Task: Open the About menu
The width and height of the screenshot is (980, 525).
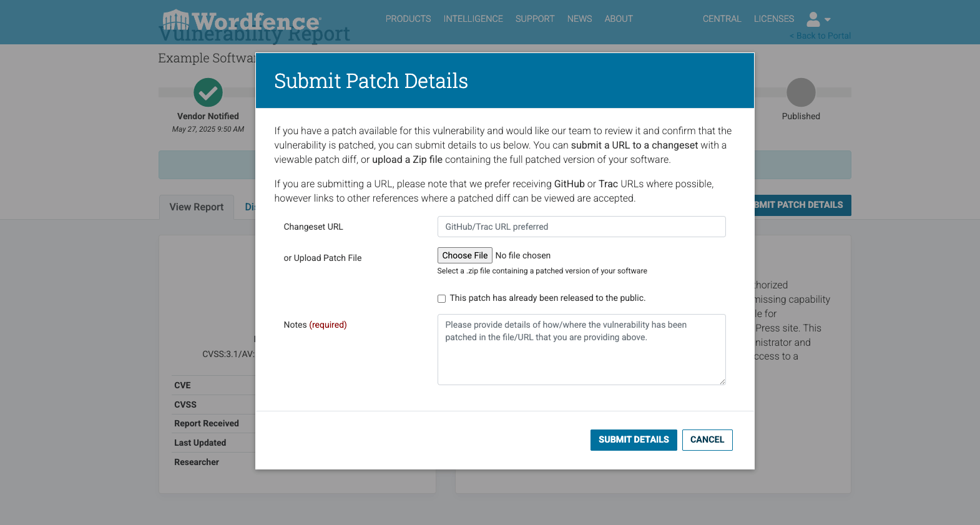Action: (619, 19)
